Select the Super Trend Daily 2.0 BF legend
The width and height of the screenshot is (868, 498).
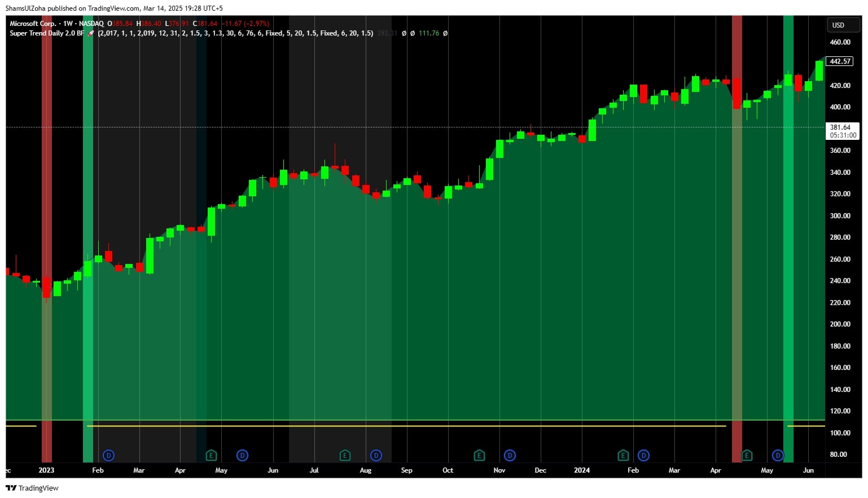tap(47, 33)
